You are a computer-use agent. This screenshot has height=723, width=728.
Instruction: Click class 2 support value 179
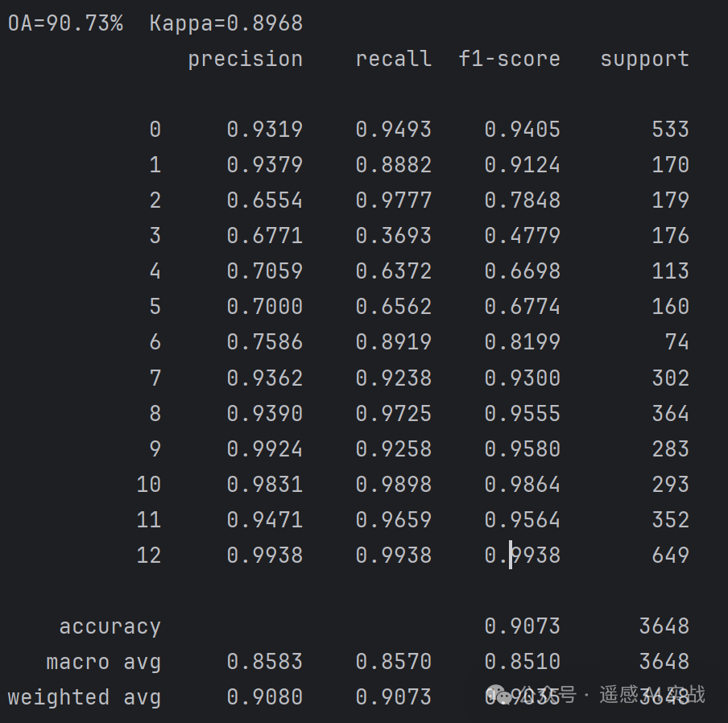671,200
